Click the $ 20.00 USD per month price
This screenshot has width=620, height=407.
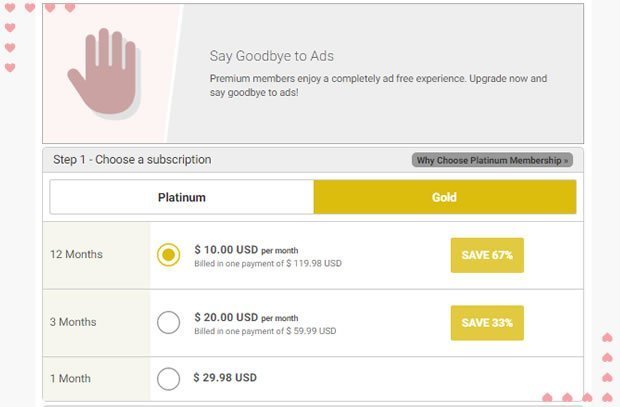coord(246,318)
